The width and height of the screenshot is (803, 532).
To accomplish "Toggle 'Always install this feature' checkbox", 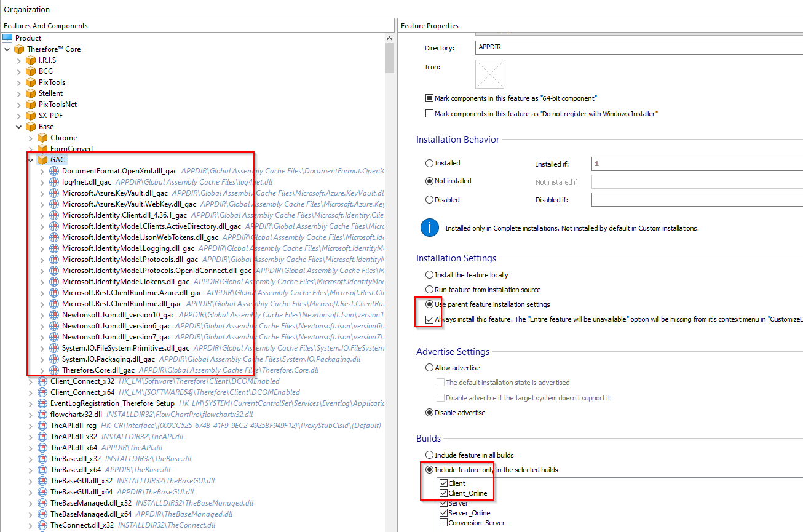I will pos(429,320).
